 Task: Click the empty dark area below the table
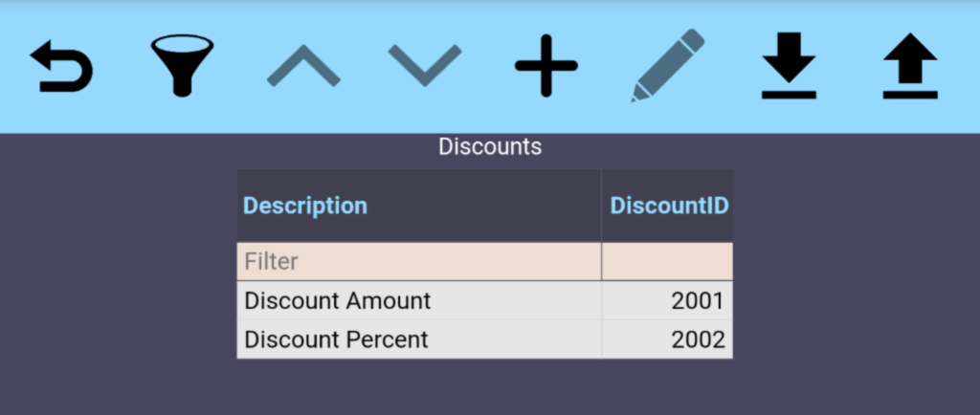coord(490,387)
